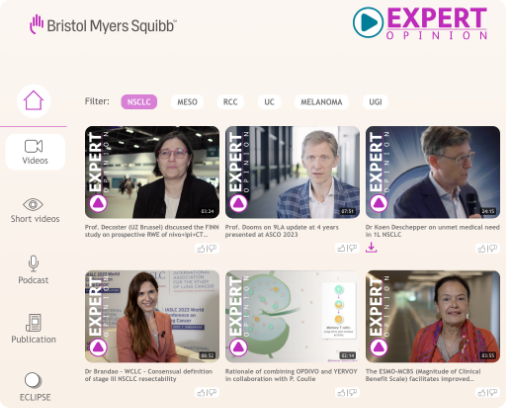Filter videos by MELANOMA
The image size is (506, 408).
321,102
